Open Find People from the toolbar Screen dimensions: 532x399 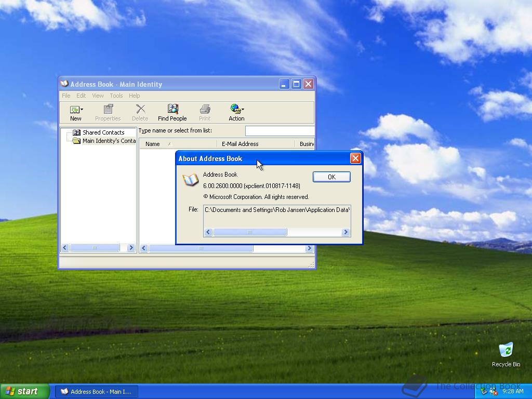172,113
